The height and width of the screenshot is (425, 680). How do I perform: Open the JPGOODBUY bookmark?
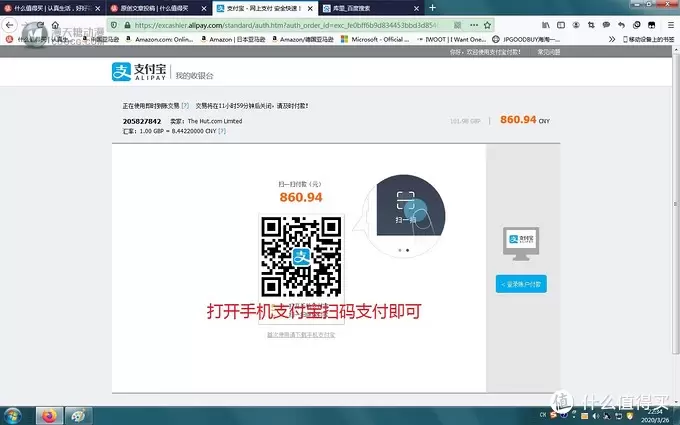[x=526, y=39]
